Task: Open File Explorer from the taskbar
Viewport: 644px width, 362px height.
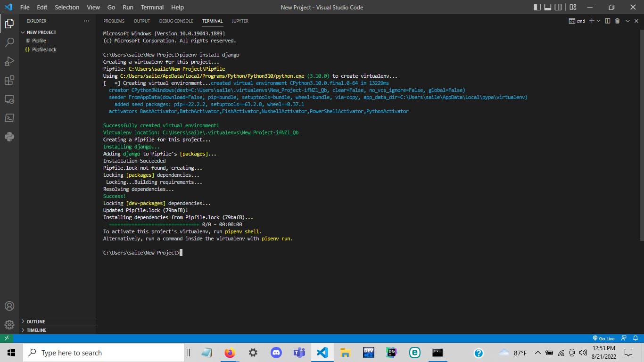Action: tap(345, 353)
